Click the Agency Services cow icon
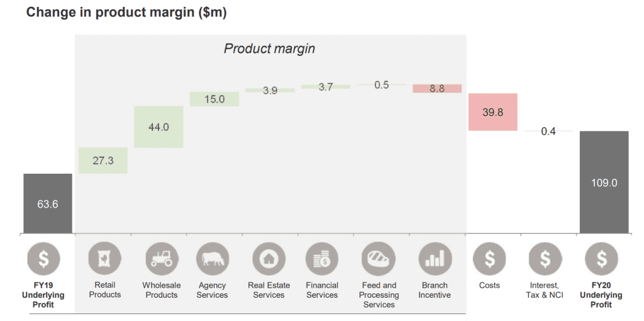 [x=213, y=259]
